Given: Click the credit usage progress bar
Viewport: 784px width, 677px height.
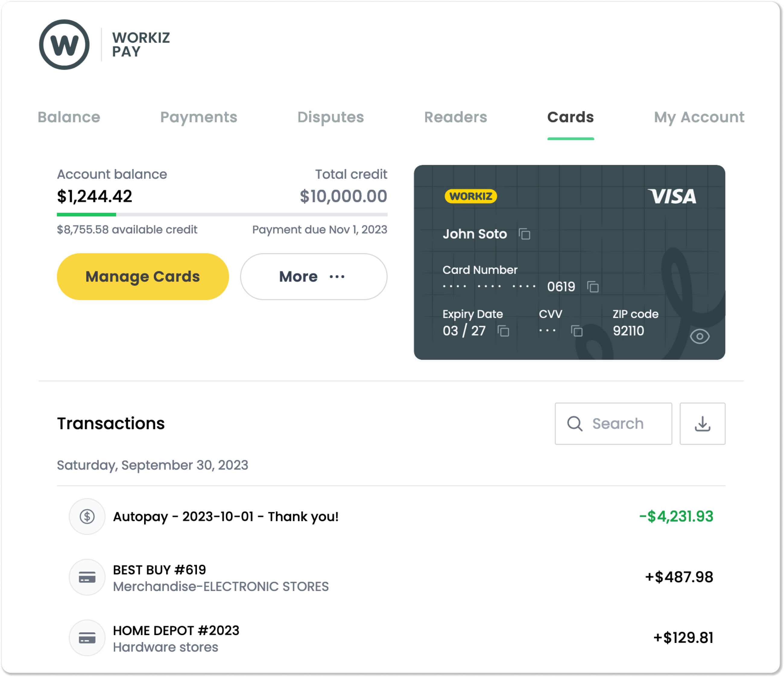Looking at the screenshot, I should point(222,215).
